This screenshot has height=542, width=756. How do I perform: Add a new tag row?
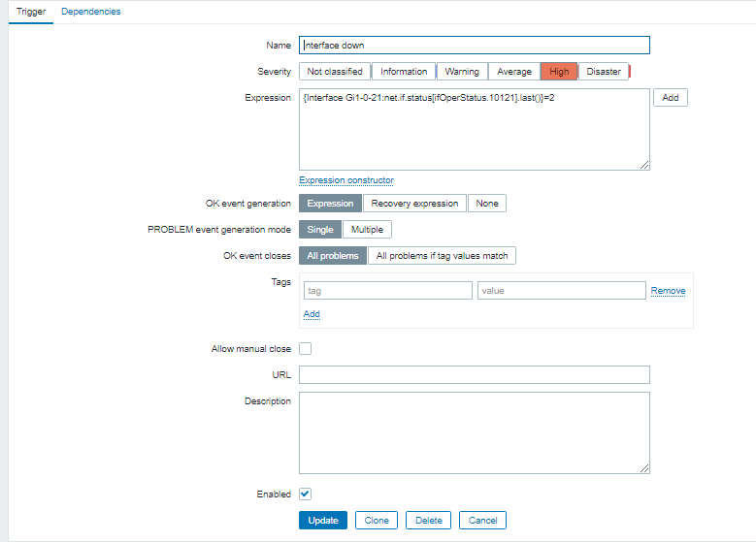(312, 314)
